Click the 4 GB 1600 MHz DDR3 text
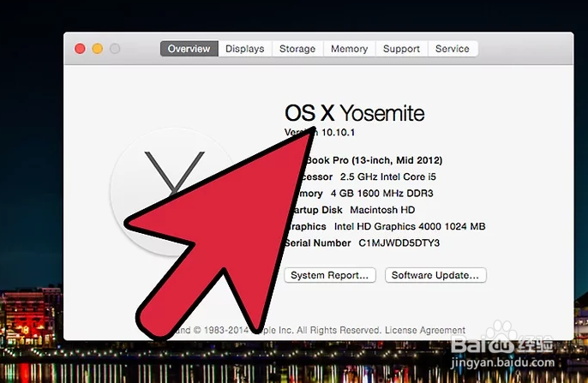 [381, 194]
